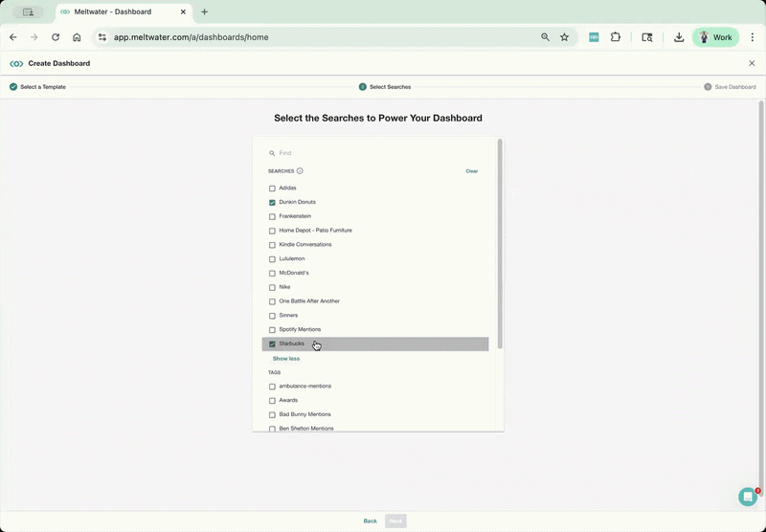The image size is (766, 532).
Task: Select the Meltwater - Dashboard browser tab
Action: (x=124, y=11)
